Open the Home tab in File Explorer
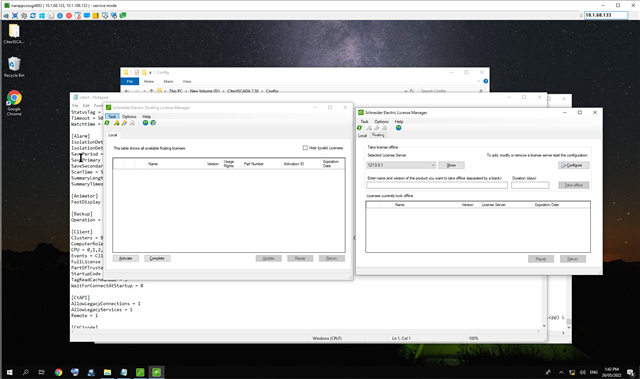Screen dimensions: 640x379 149,81
